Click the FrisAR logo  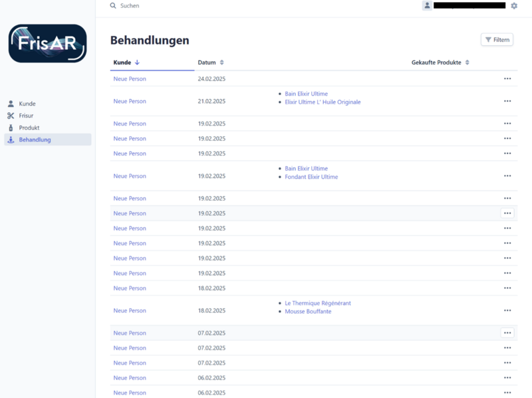(47, 44)
